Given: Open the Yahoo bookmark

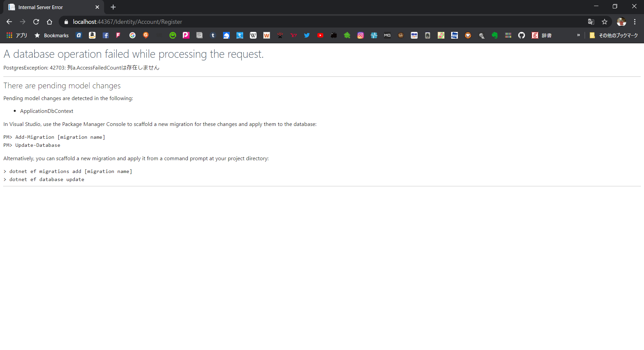Looking at the screenshot, I should [x=293, y=35].
